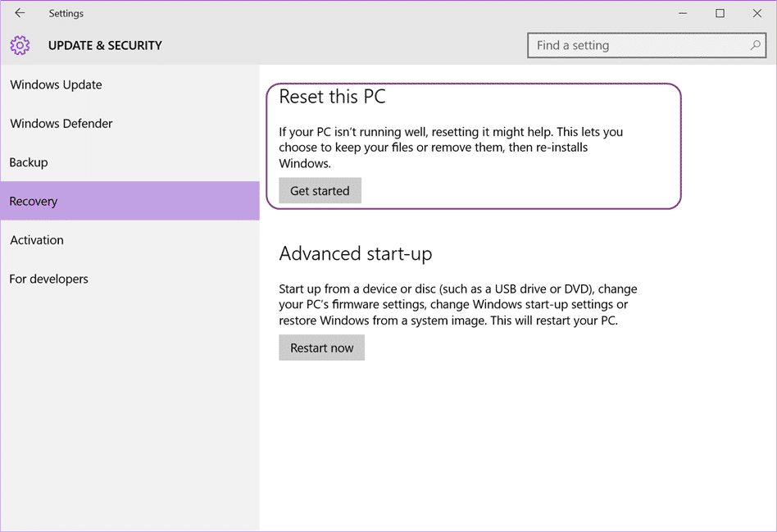Viewport: 777px width, 532px height.
Task: Click the Advanced start-up heading
Action: pos(355,254)
